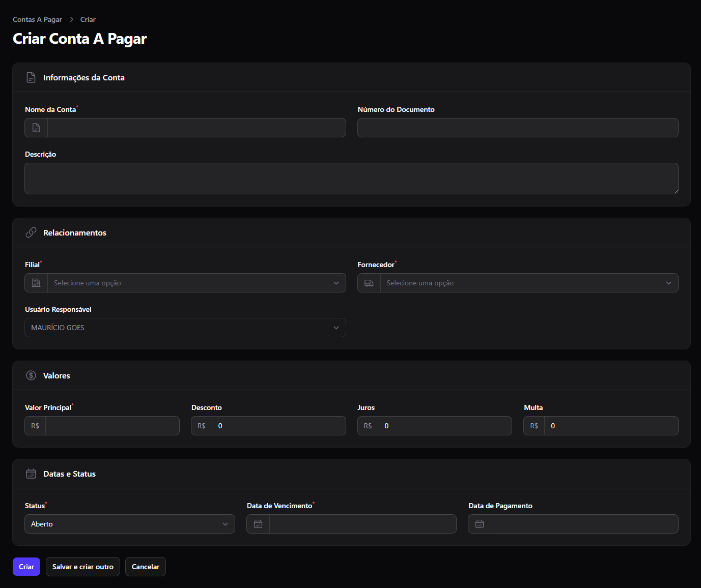The height and width of the screenshot is (588, 701).
Task: Go to Contas A Pagar breadcrumb
Action: (37, 19)
